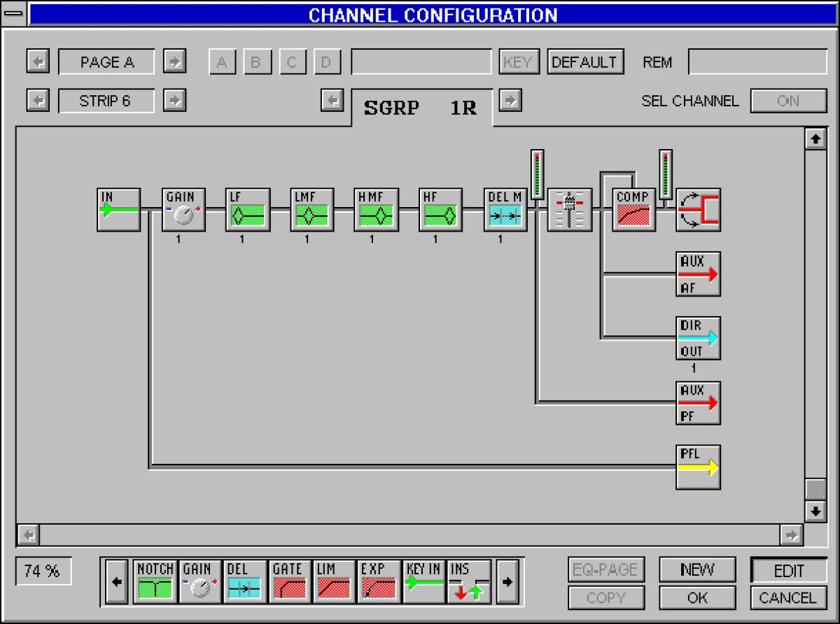Pick the GATE module from palette
This screenshot has height=624, width=840.
click(x=290, y=581)
